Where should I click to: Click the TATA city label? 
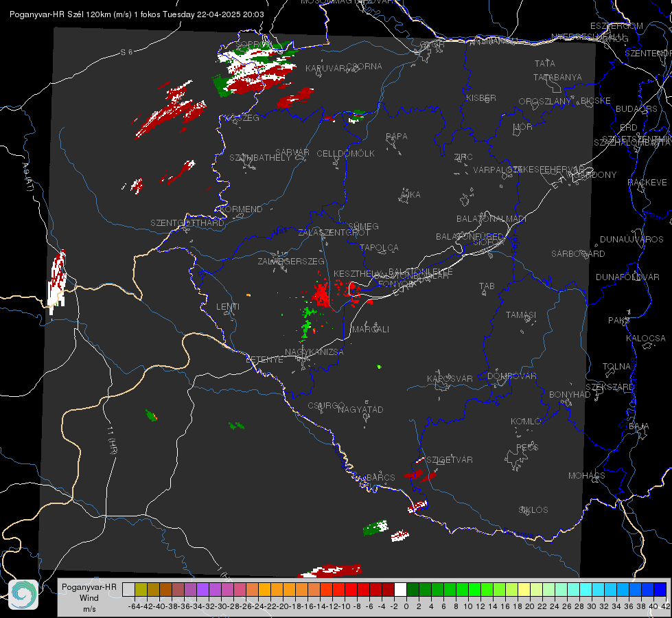(545, 63)
